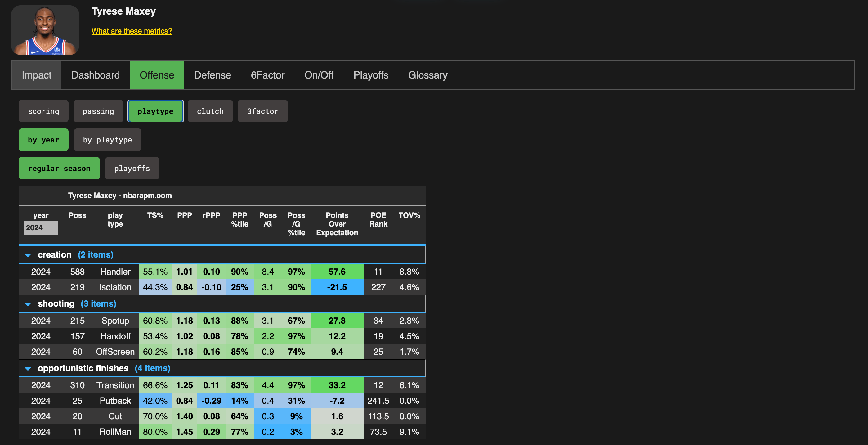The width and height of the screenshot is (868, 445).
Task: Collapse the creation group arrow
Action: coord(28,255)
